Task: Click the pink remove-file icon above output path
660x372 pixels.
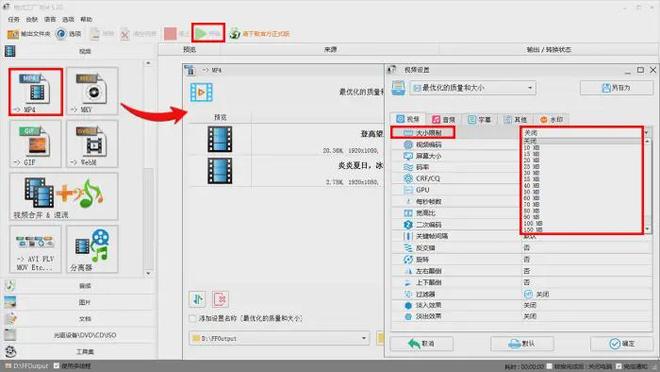Action: pos(221,299)
